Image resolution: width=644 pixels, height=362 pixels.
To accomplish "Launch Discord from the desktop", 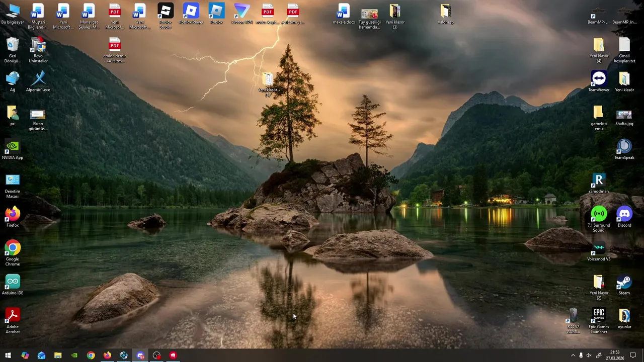I will 624,217.
